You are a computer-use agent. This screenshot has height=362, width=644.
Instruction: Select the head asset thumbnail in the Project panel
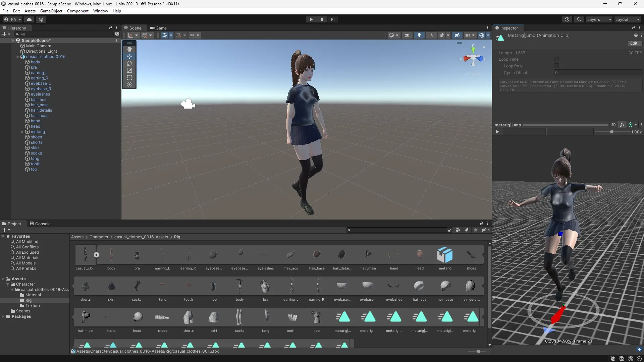coord(419,255)
